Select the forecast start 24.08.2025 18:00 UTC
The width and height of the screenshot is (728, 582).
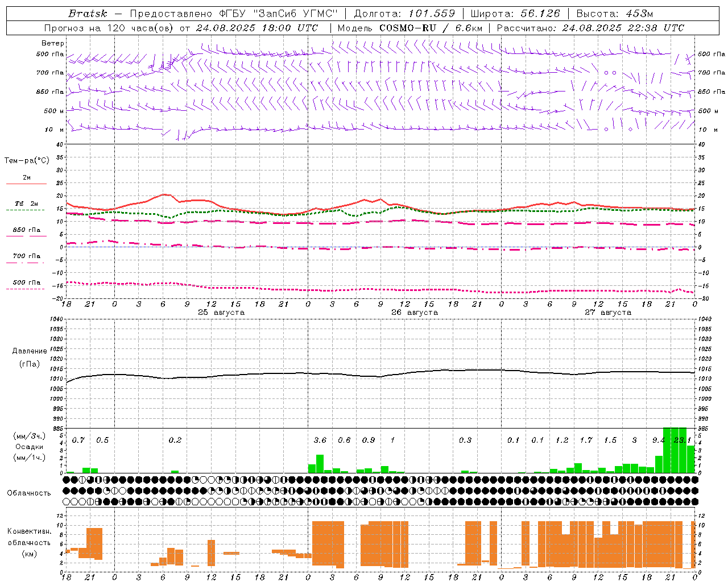point(257,28)
